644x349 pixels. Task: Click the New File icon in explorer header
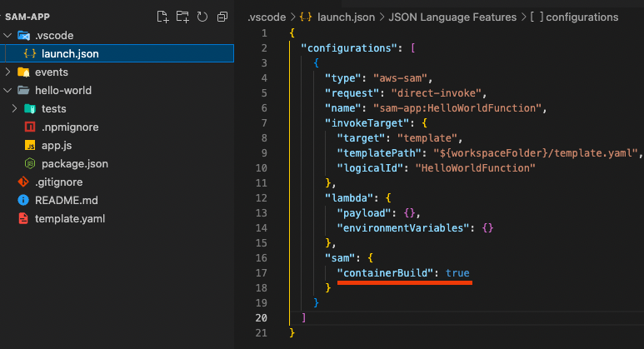pyautogui.click(x=162, y=17)
